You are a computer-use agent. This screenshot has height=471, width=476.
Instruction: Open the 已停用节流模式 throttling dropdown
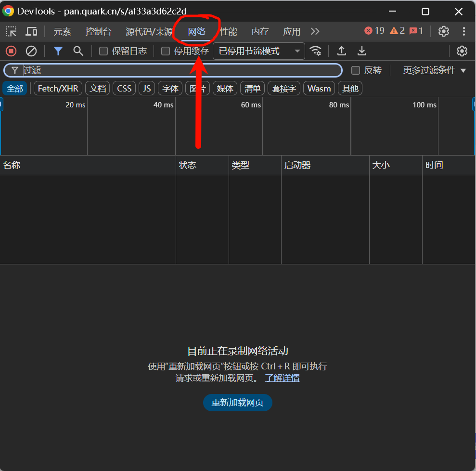tap(259, 51)
